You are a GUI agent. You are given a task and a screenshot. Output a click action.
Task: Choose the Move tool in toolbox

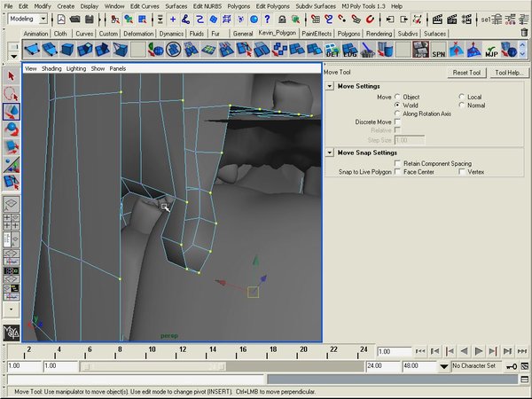coord(12,112)
